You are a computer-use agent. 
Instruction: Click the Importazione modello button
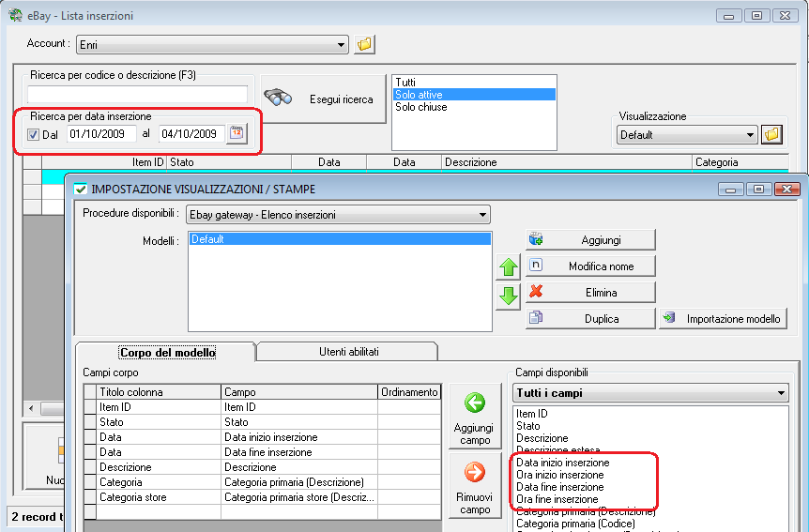click(723, 318)
